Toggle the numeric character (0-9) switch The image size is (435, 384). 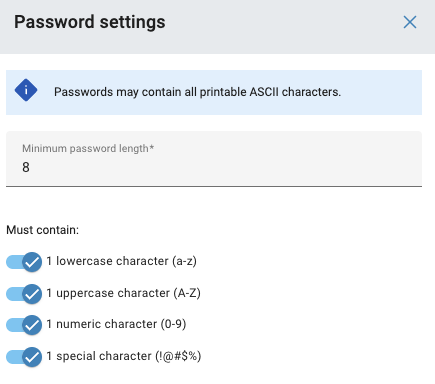coord(24,325)
